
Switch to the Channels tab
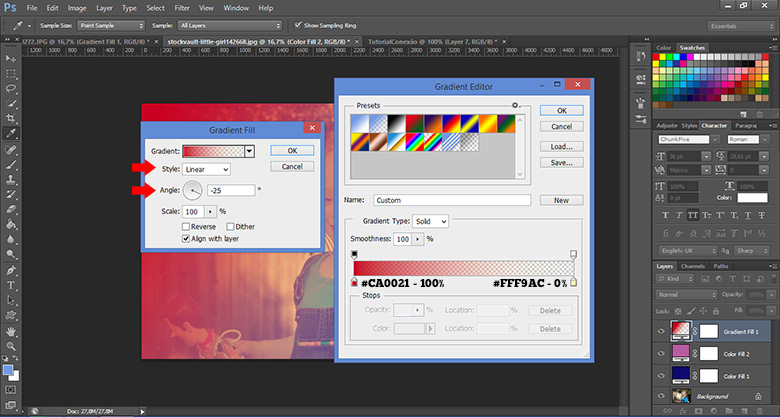(692, 267)
